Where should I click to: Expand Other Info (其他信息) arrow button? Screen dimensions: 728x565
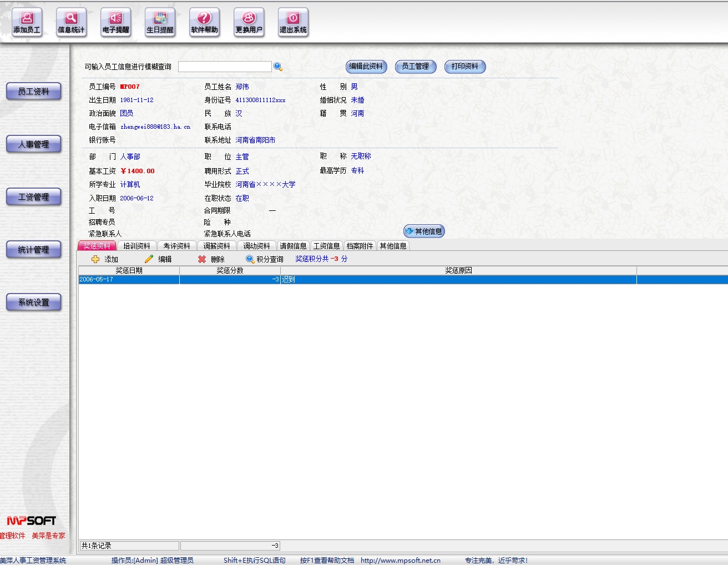point(424,231)
